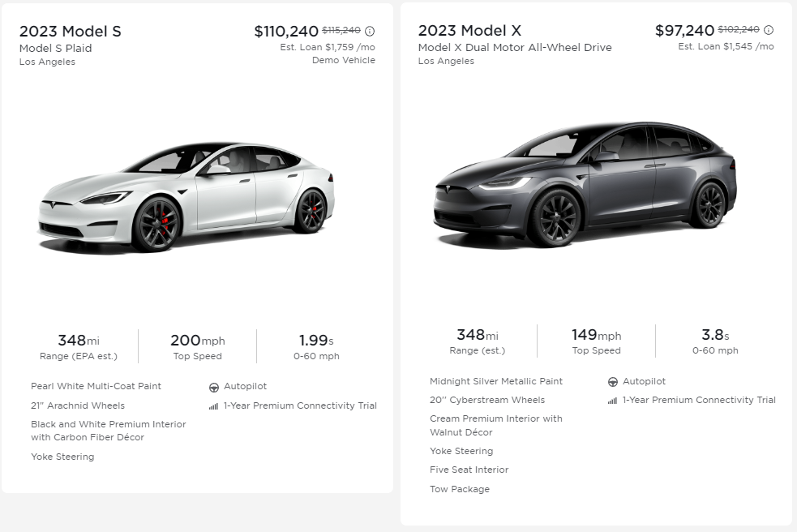Click the Model X price info icon

(x=769, y=30)
